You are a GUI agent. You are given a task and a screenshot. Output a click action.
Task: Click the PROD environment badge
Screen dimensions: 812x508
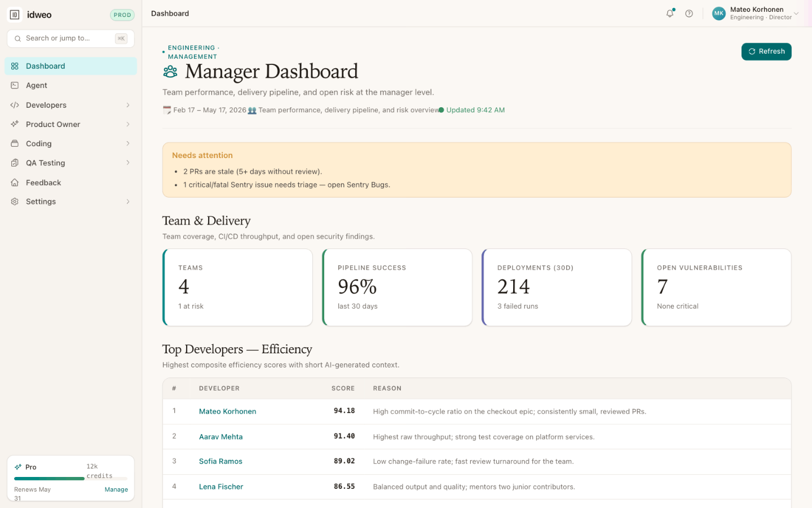[122, 15]
